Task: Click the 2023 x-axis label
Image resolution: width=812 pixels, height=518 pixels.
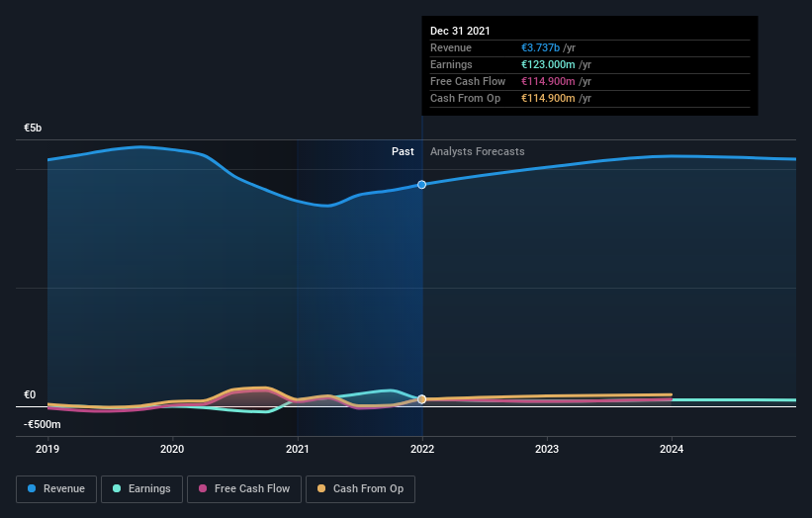Action: (x=547, y=449)
